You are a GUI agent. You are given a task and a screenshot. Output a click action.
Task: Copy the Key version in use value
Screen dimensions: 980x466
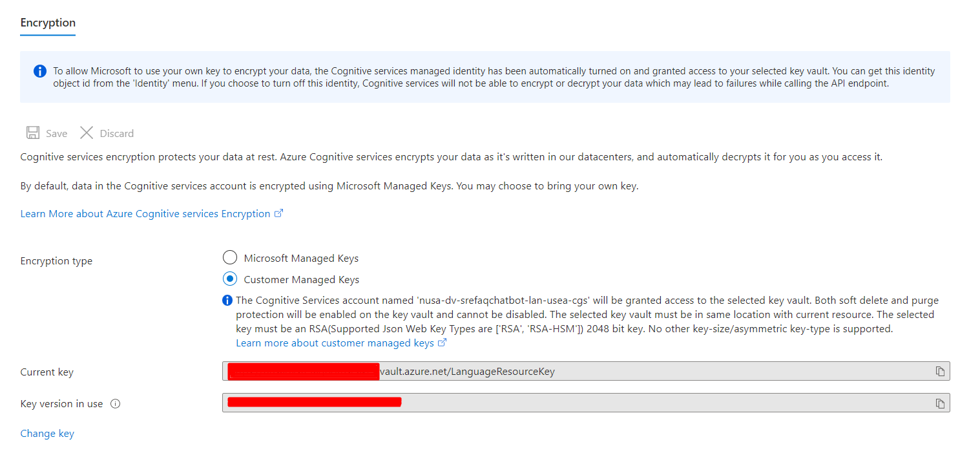(x=942, y=402)
